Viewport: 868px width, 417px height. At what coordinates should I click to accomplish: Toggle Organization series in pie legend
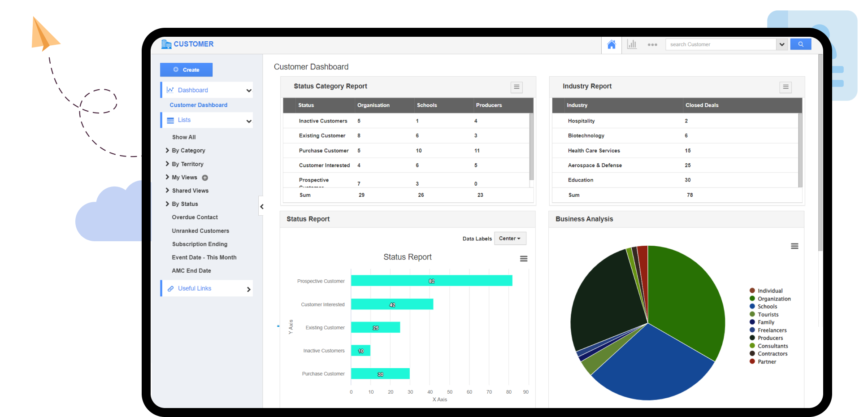tap(774, 299)
